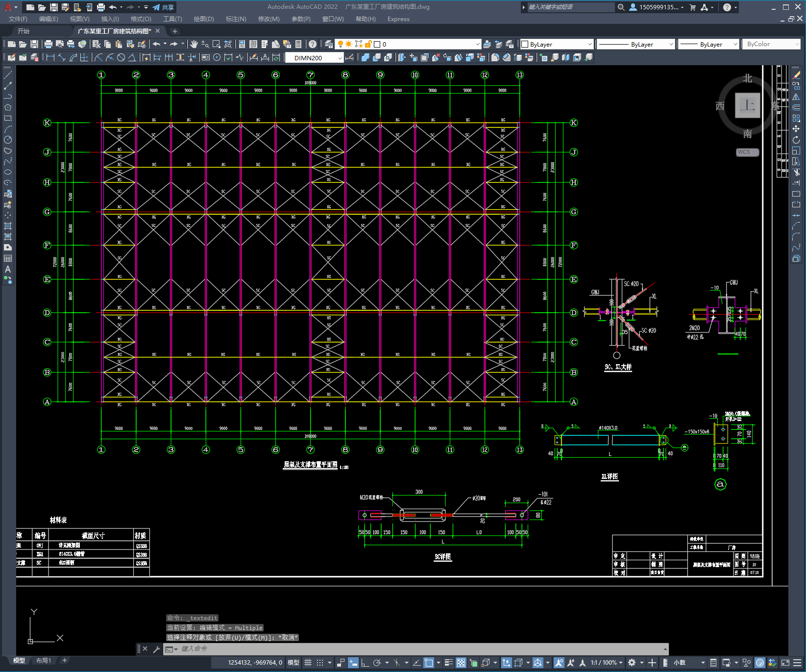Expand the DIMN200 dimension style dropdown

[x=340, y=58]
